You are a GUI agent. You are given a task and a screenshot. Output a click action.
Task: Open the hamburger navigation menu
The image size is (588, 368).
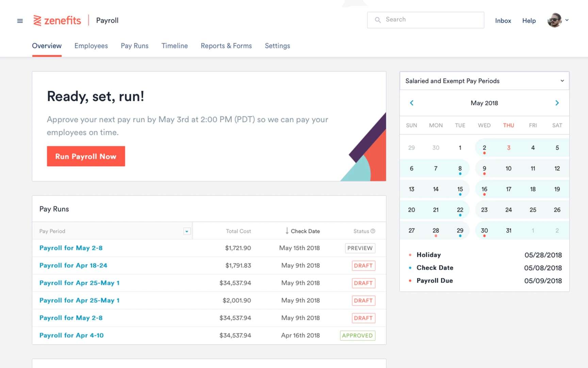pyautogui.click(x=20, y=20)
